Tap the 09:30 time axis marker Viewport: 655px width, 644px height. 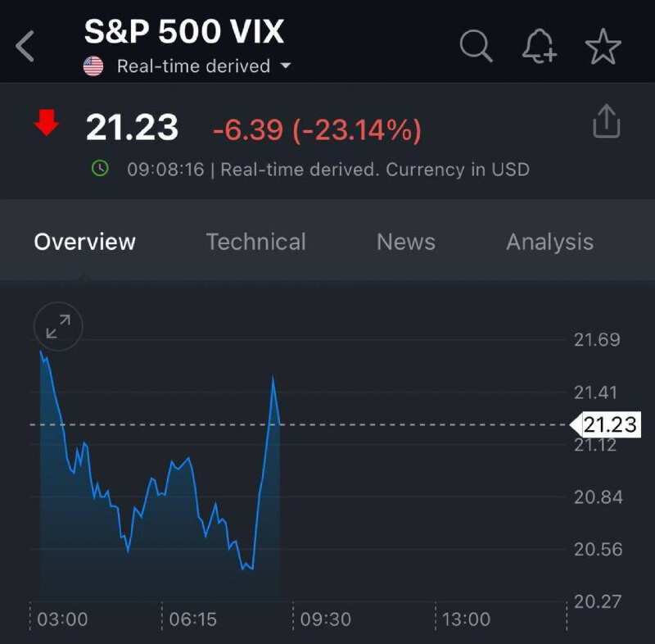tap(325, 619)
